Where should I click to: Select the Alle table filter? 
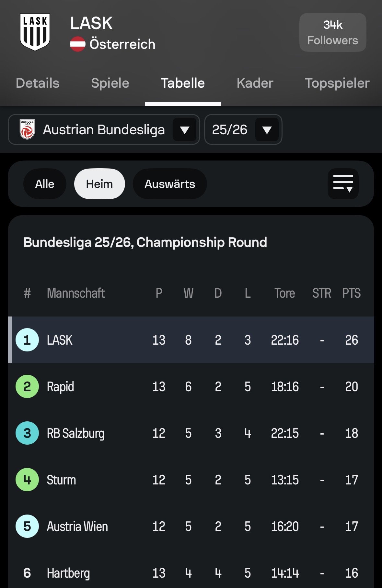[x=45, y=184]
